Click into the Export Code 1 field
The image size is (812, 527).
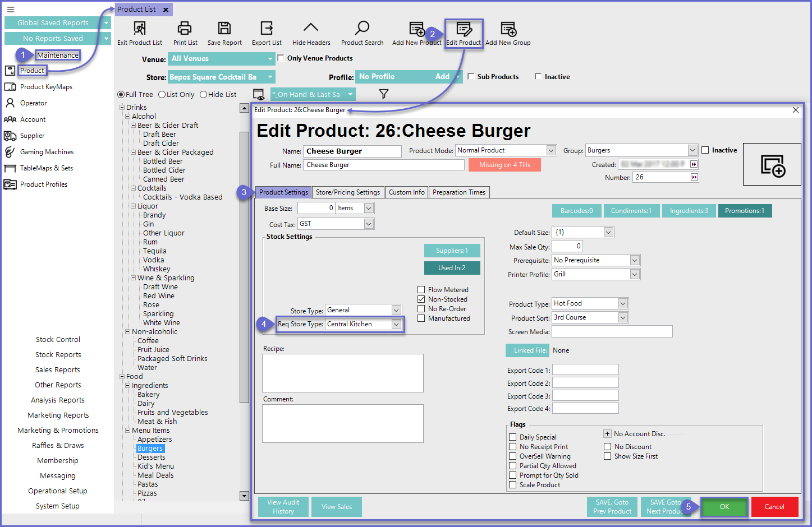pos(585,370)
